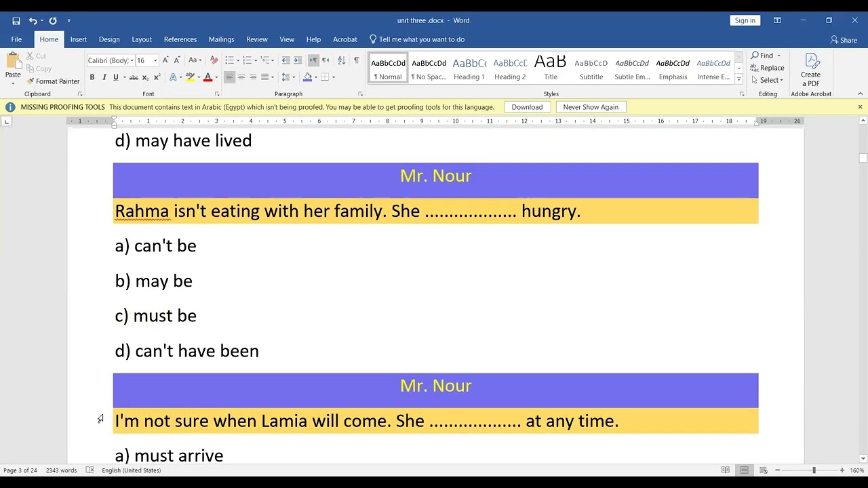Switch to Read Mode view
868x488 pixels.
point(726,470)
